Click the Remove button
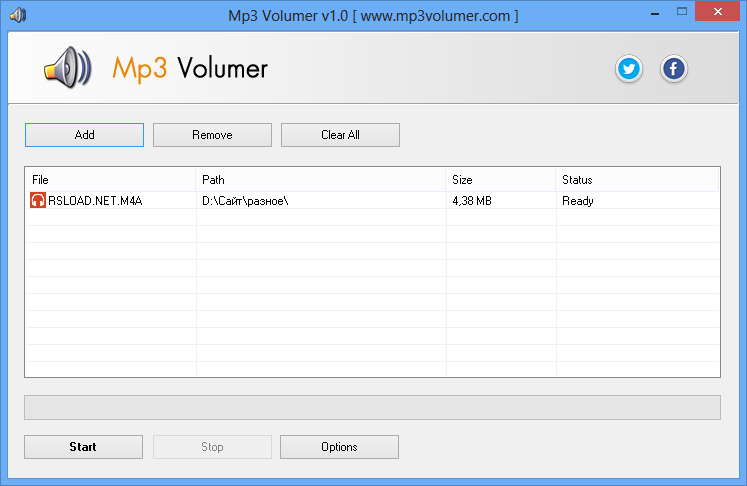747x486 pixels. click(212, 135)
